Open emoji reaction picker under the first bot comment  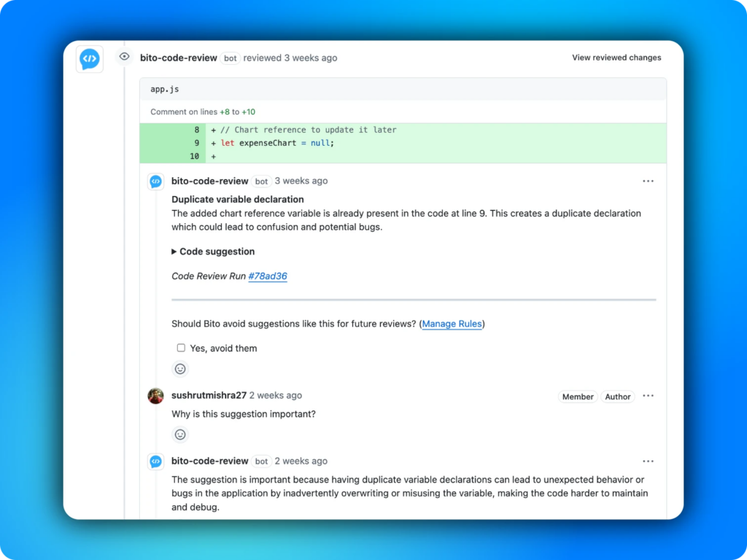click(x=179, y=369)
